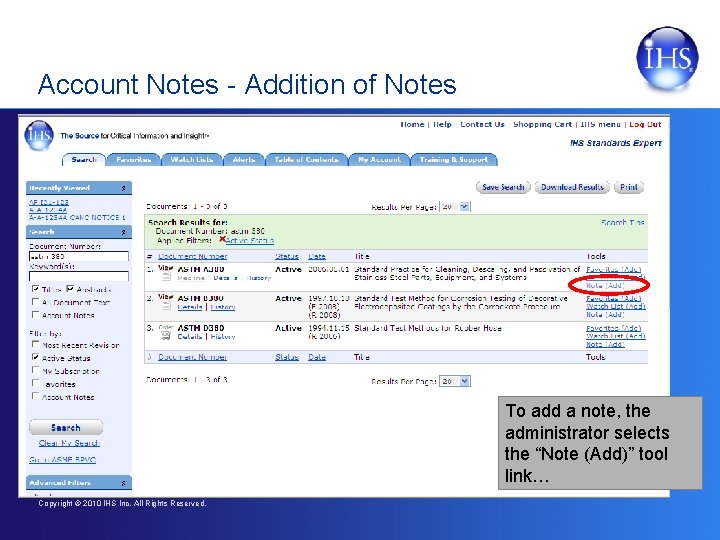720x540 pixels.
Task: Click Favorites (Add) for ASTM D380
Action: 613,328
